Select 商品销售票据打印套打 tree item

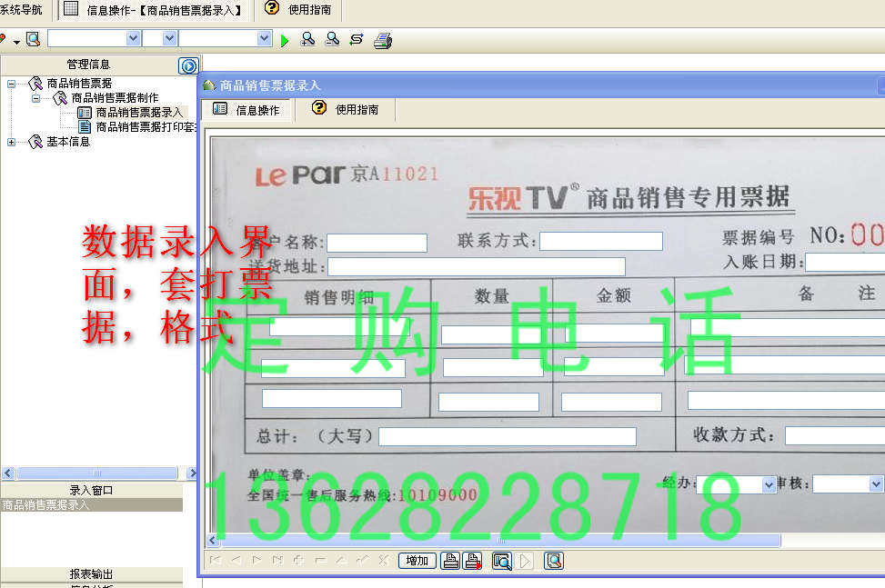[146, 127]
